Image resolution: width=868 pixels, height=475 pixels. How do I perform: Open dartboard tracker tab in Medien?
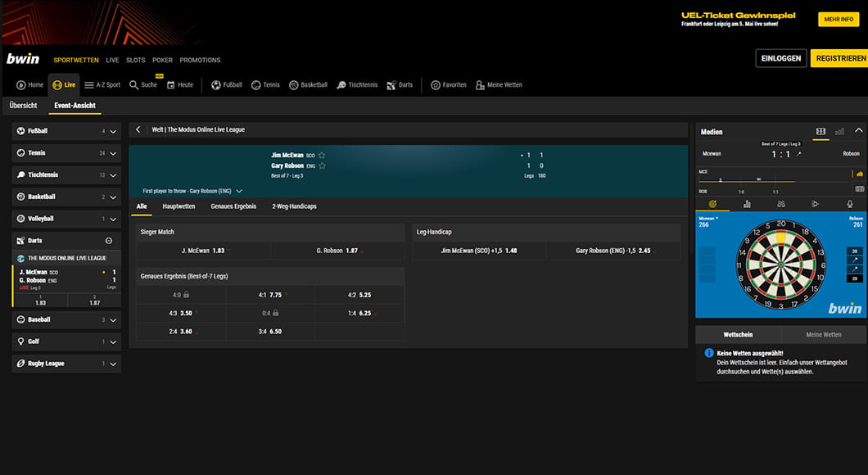tap(712, 204)
